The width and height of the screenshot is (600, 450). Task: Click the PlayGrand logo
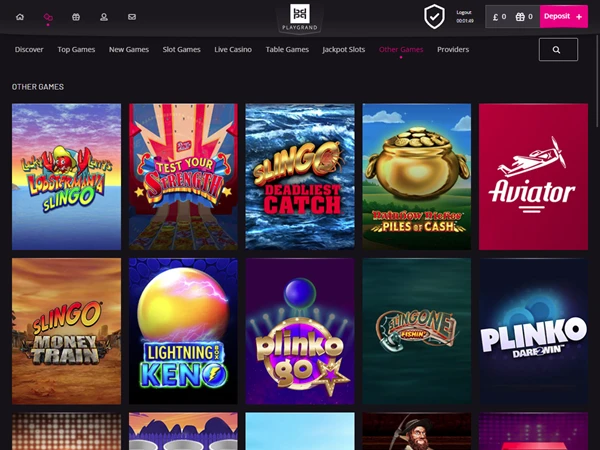(299, 16)
